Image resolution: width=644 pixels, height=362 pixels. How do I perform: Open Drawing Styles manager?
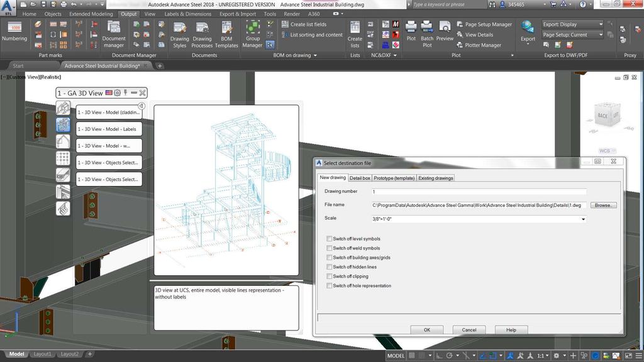click(179, 35)
